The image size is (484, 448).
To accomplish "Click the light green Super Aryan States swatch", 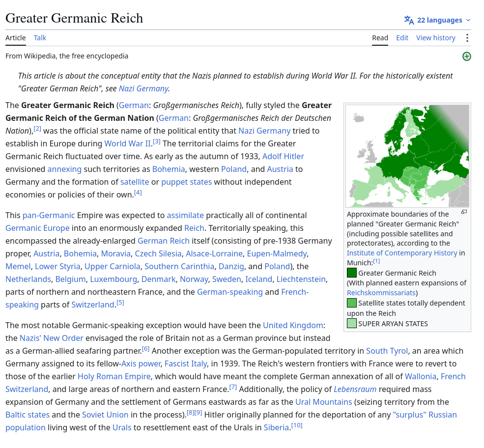I will 352,323.
